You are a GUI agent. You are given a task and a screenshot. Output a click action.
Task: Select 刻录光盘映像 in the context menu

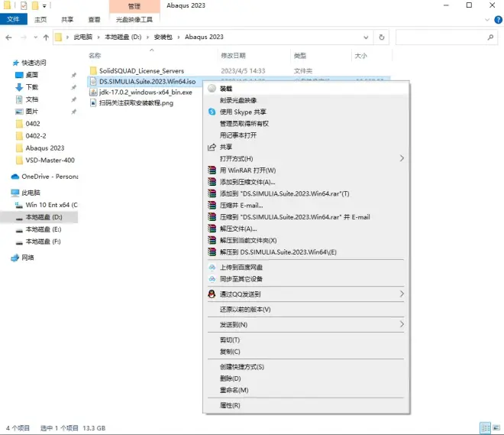[238, 100]
